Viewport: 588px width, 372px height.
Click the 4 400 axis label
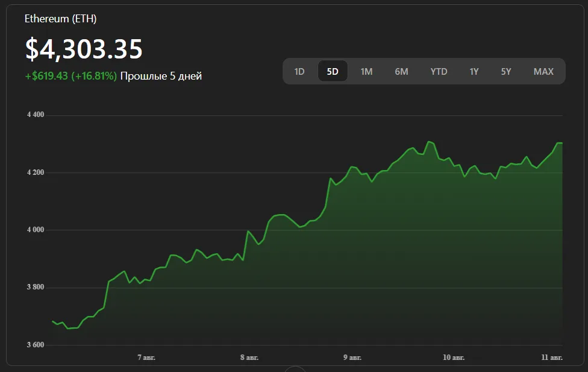coord(36,115)
